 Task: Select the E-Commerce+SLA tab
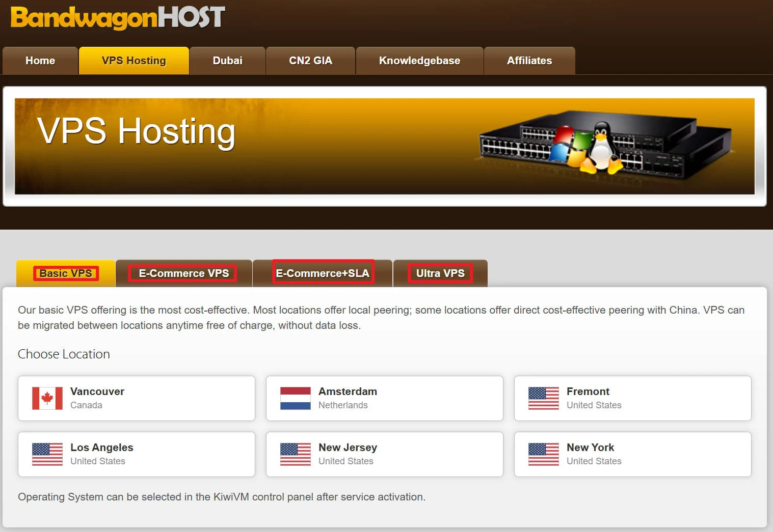coord(323,273)
